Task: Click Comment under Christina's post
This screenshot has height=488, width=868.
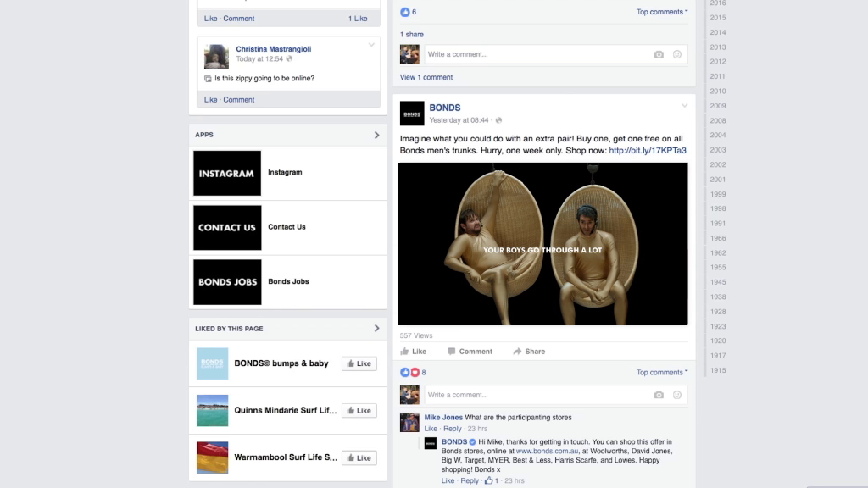Action: click(238, 100)
